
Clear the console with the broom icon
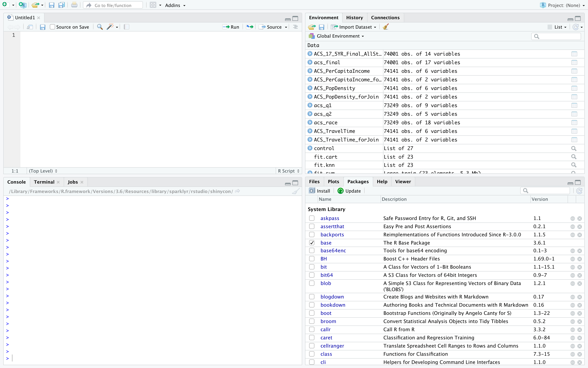296,191
